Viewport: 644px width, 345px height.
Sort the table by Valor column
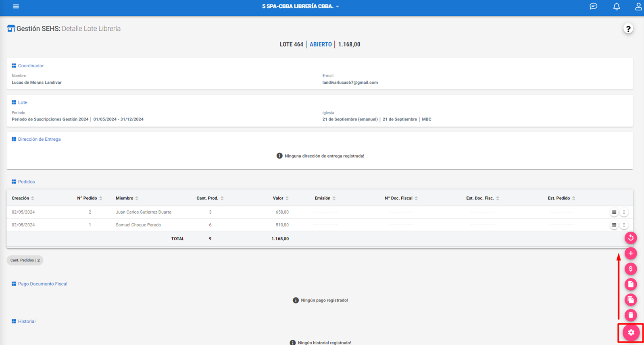[x=281, y=198]
